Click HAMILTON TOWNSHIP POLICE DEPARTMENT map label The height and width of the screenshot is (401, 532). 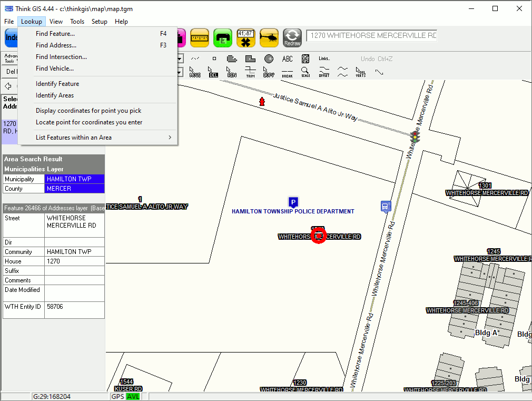tap(293, 211)
